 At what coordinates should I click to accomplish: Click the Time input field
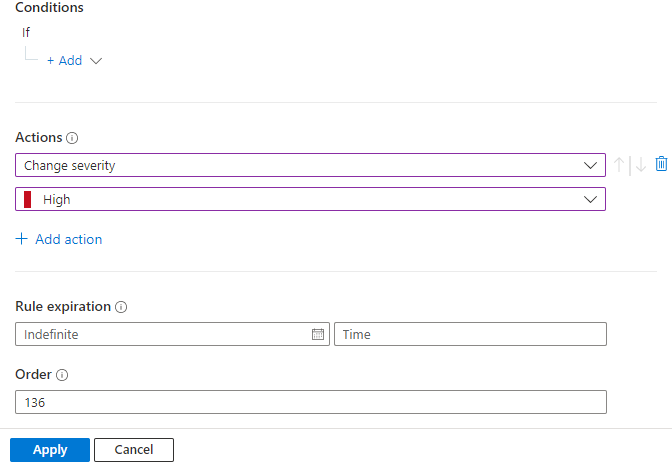tap(470, 334)
